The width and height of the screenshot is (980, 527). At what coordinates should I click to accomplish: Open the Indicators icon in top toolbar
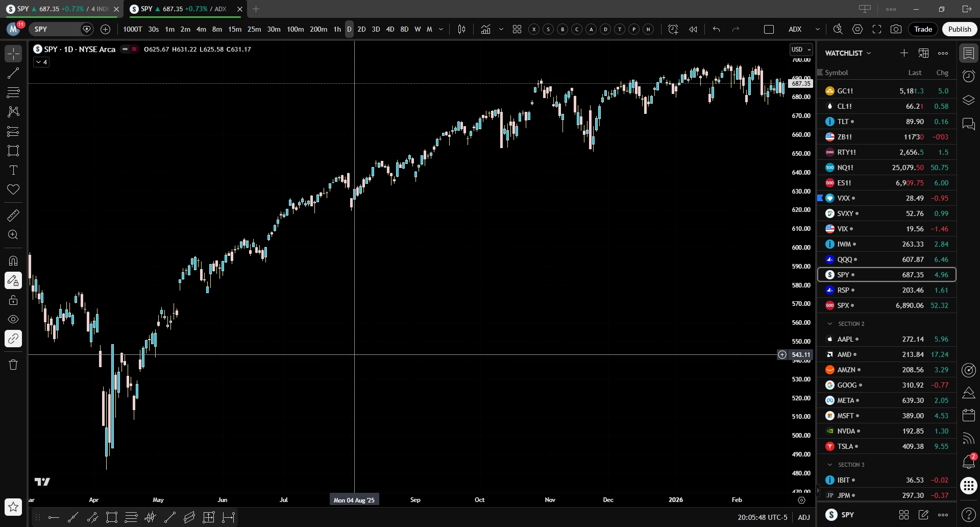click(x=485, y=29)
